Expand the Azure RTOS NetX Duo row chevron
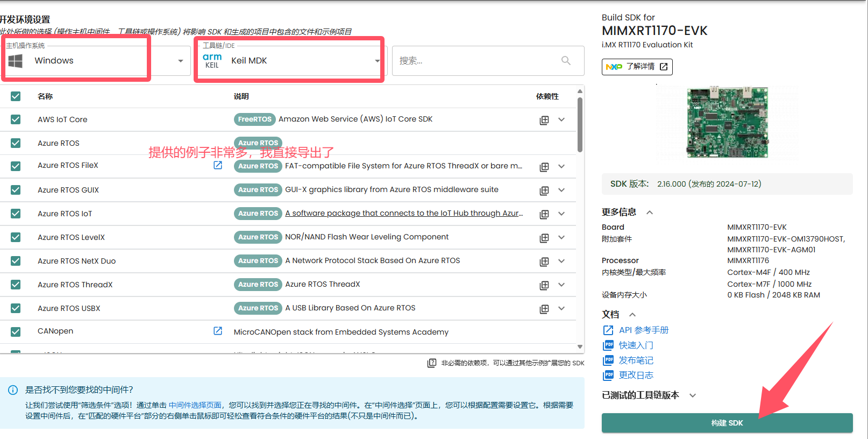868x439 pixels. pos(561,261)
